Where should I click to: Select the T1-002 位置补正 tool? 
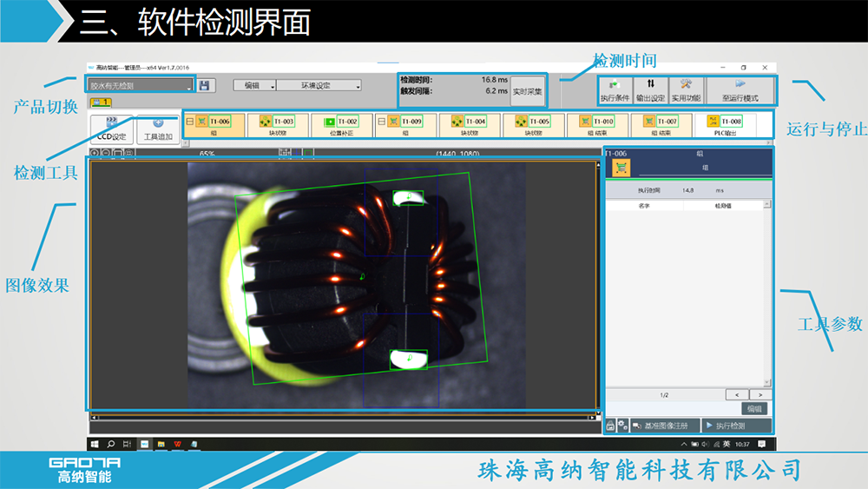coord(341,125)
